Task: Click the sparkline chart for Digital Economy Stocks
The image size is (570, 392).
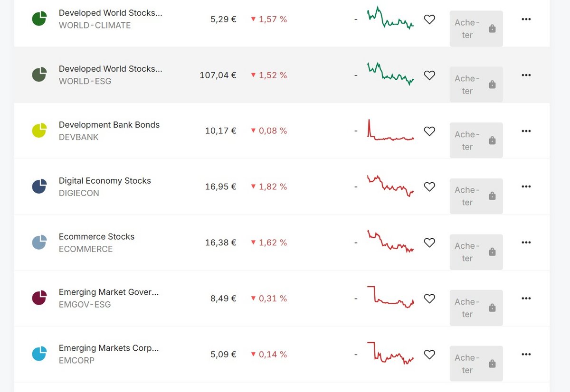Action: 389,187
